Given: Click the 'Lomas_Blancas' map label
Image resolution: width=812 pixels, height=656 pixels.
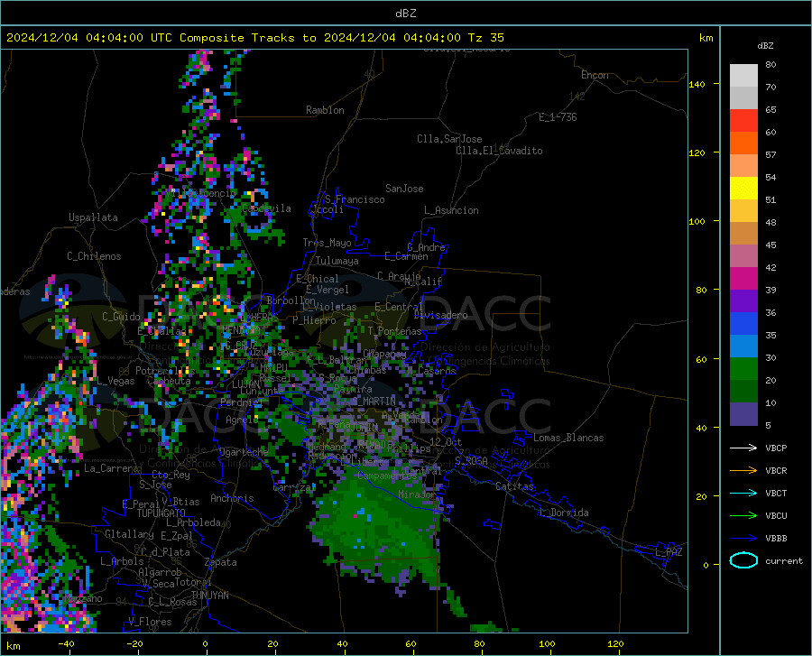Looking at the screenshot, I should point(568,438).
